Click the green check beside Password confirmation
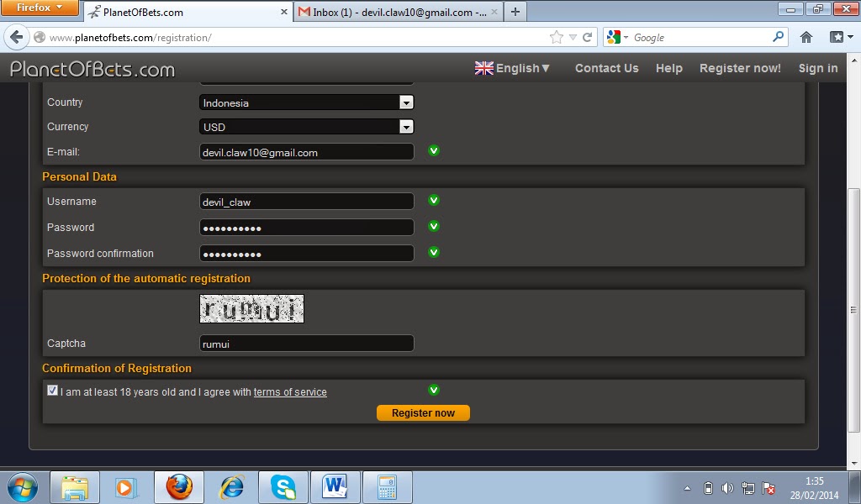Viewport: 861px width, 504px height. pyautogui.click(x=434, y=252)
